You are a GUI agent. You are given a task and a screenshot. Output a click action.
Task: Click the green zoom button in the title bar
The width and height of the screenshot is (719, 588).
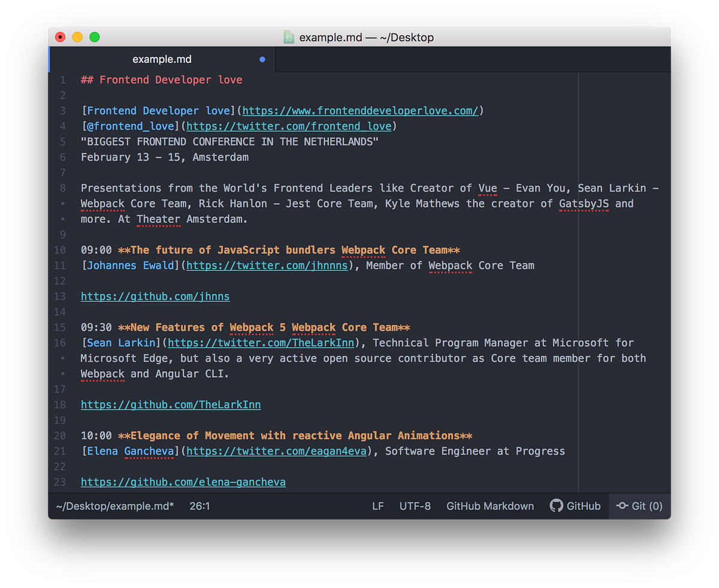click(x=94, y=37)
